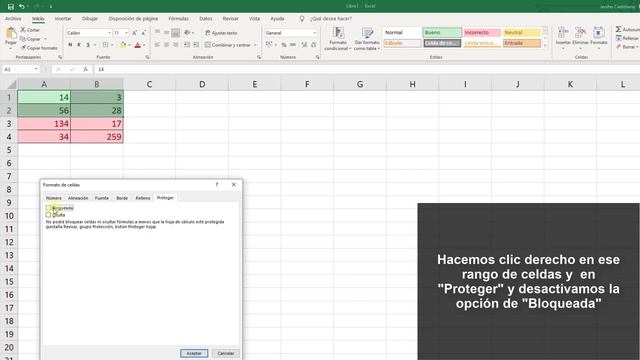The height and width of the screenshot is (360, 640).
Task: Apply the Incorrecto cell style
Action: click(x=482, y=32)
